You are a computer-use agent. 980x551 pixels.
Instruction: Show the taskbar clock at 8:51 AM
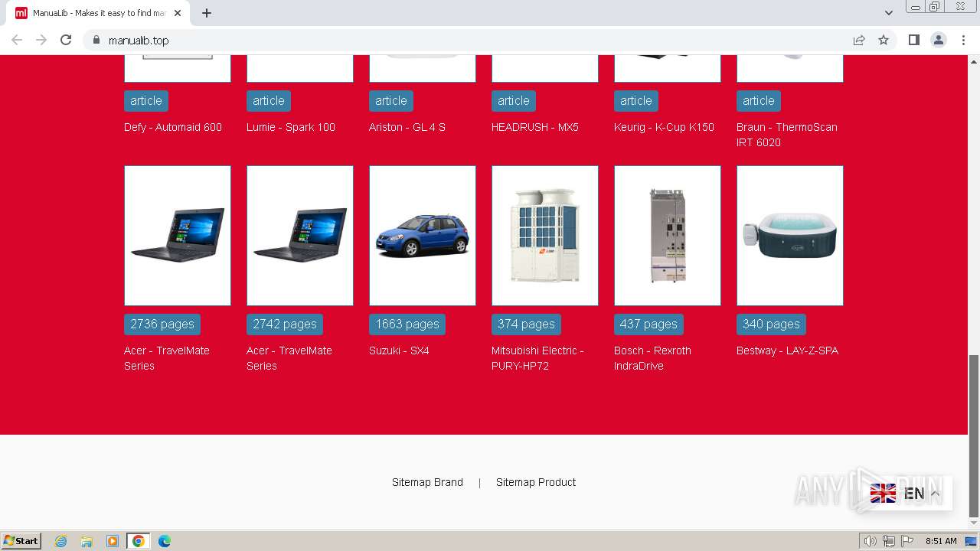pos(941,541)
